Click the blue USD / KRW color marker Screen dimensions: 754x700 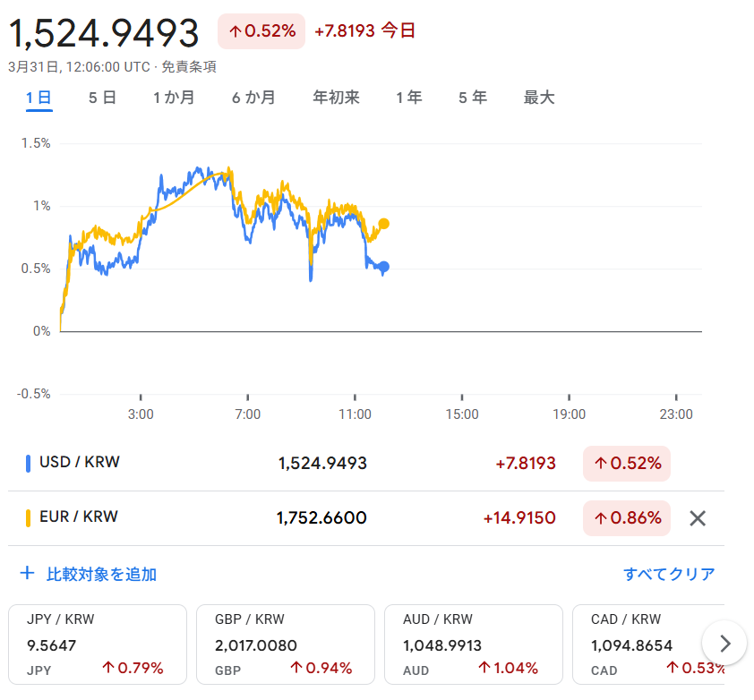[28, 463]
